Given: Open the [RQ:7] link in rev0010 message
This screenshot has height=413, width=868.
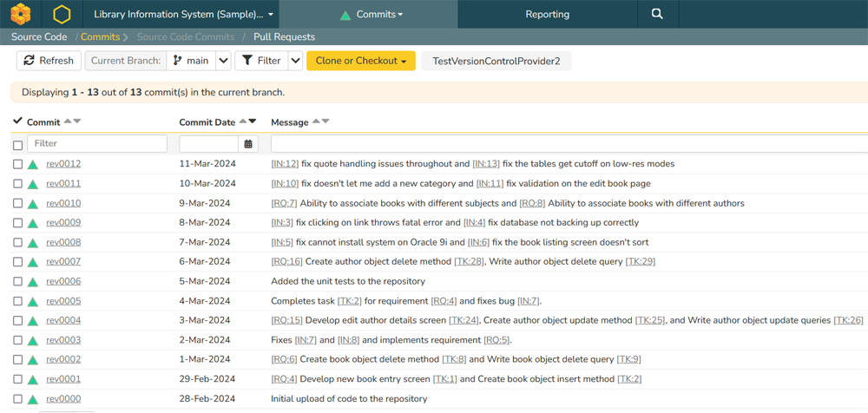Looking at the screenshot, I should click(x=284, y=203).
